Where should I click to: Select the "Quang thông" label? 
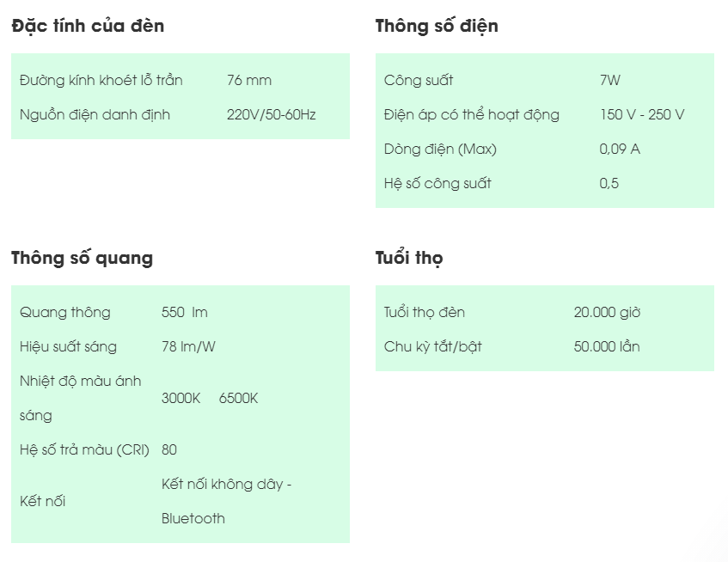pyautogui.click(x=65, y=312)
